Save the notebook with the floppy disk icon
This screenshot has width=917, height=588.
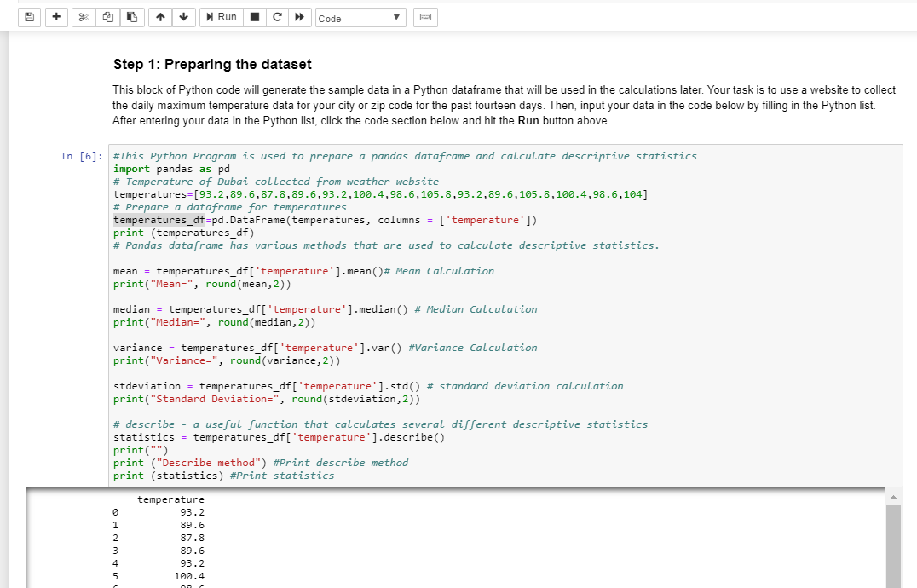pyautogui.click(x=29, y=18)
